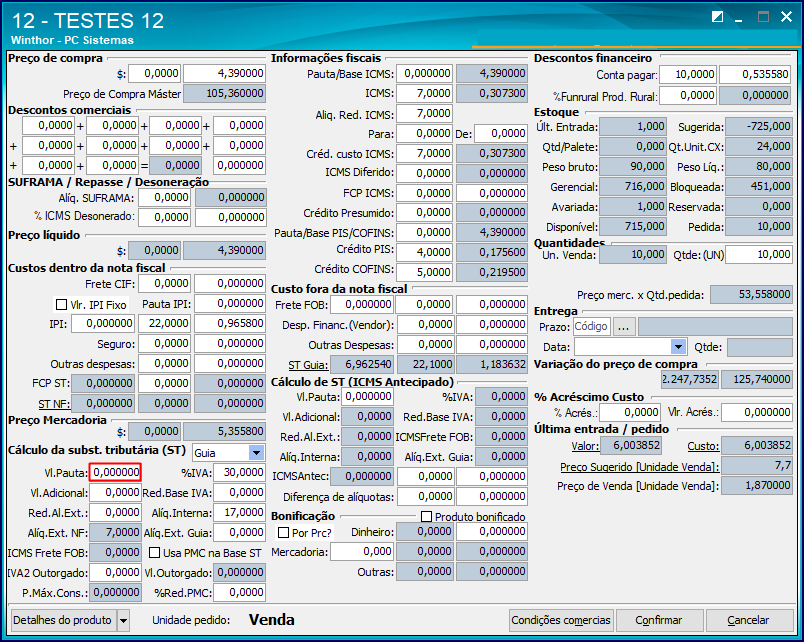
Task: Confirm with the Confirmar button
Action: 659,620
